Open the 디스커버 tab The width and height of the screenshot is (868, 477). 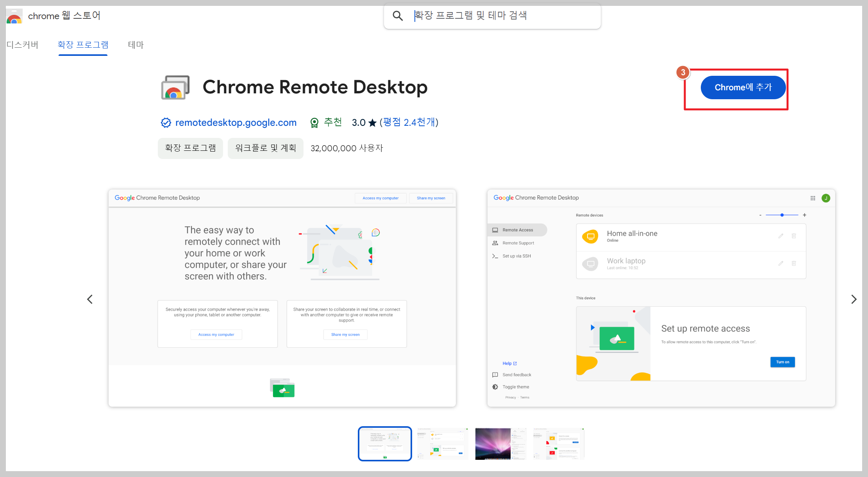click(22, 45)
